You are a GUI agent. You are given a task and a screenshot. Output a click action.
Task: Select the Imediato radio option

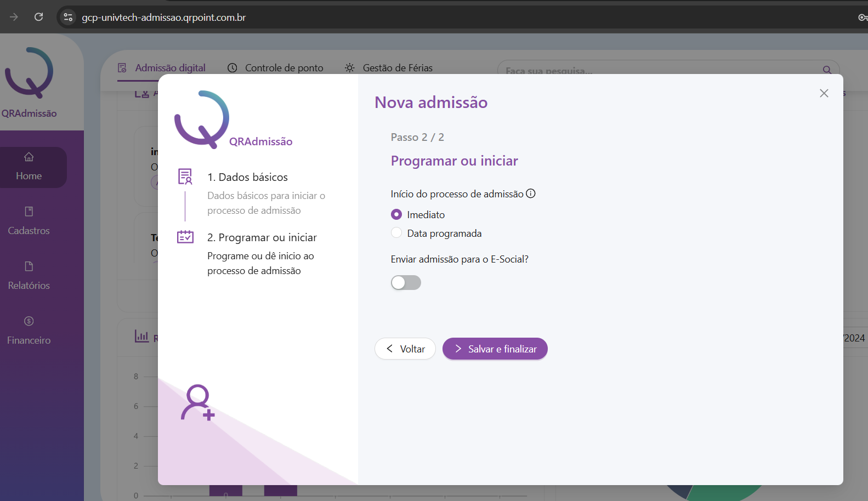[x=396, y=214]
